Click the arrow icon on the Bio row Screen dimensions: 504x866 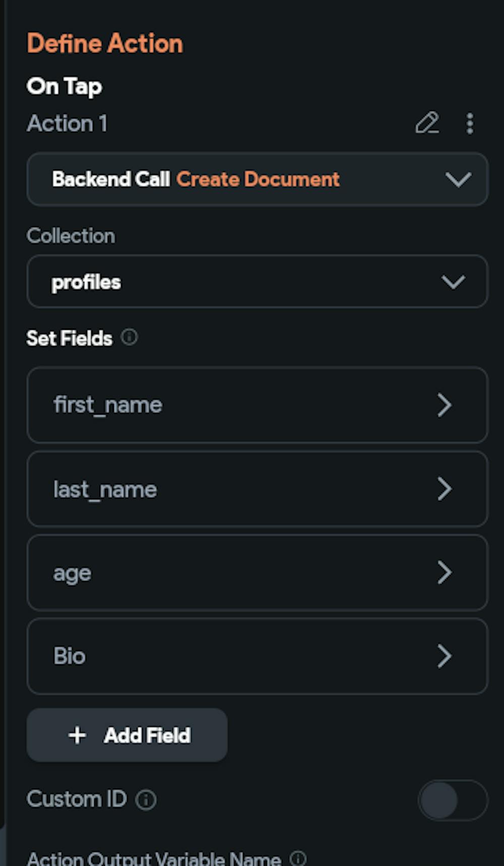point(444,656)
